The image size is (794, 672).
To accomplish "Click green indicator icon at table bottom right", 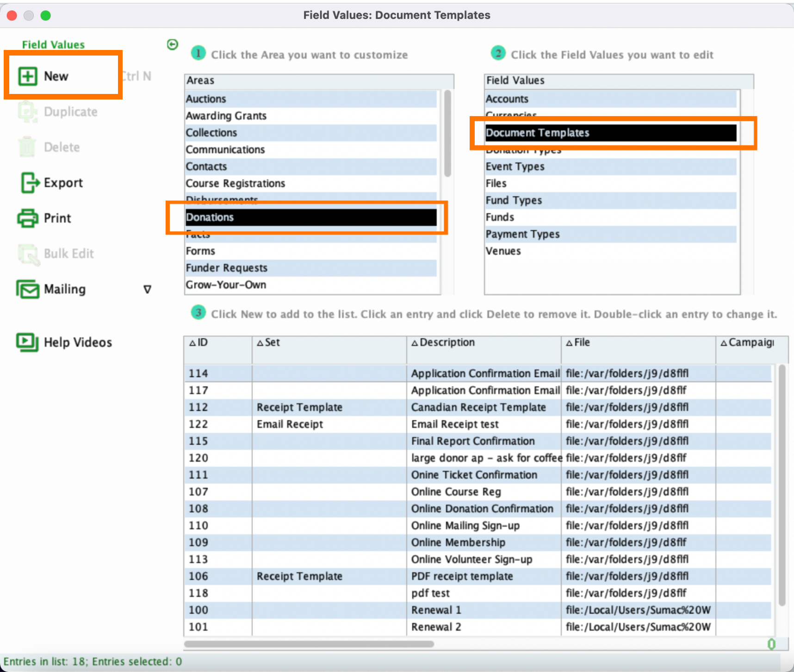I will (x=771, y=644).
